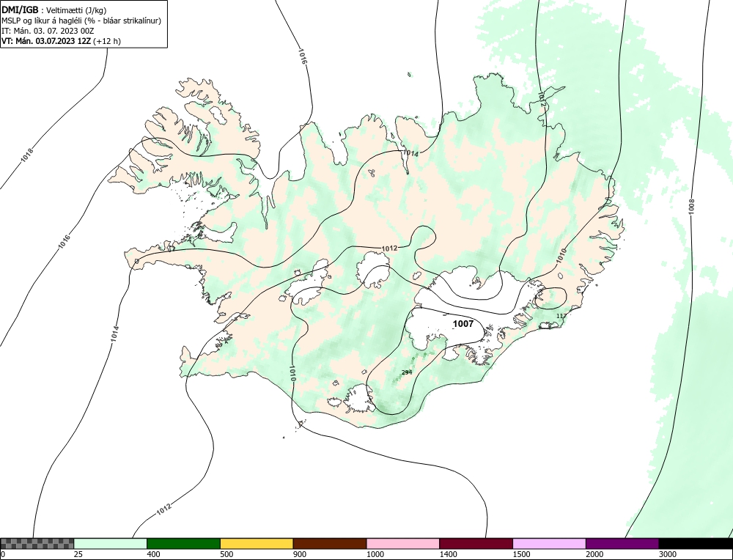This screenshot has width=733, height=560.
Task: Click the yellow 500–900 legend swatch
Action: pos(257,544)
